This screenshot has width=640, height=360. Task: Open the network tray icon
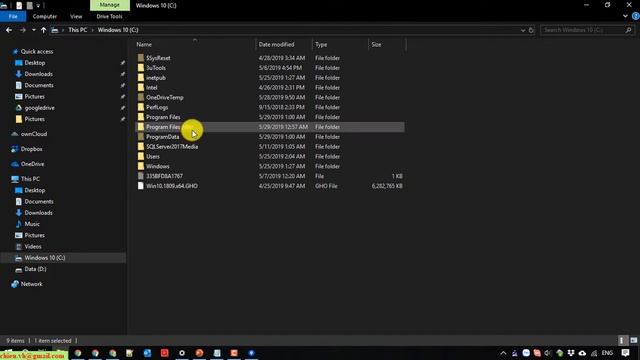pos(594,353)
